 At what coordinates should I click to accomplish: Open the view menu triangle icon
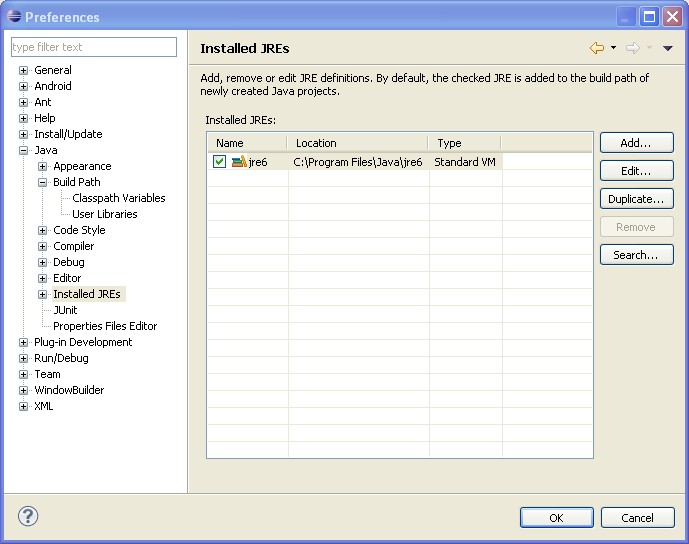[x=668, y=48]
